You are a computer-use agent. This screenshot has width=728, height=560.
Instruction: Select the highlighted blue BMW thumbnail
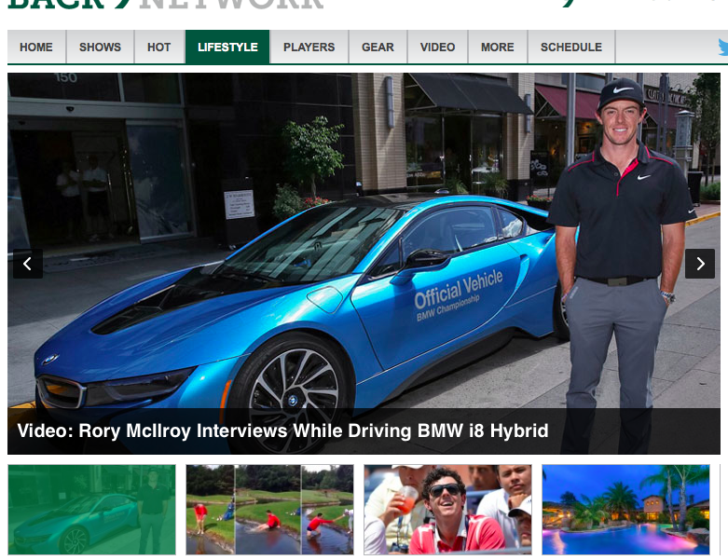pos(91,510)
